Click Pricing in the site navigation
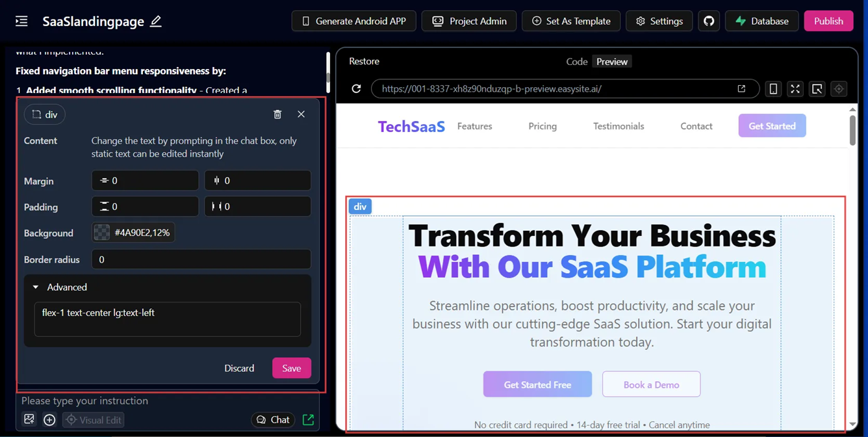868x437 pixels. pos(542,126)
